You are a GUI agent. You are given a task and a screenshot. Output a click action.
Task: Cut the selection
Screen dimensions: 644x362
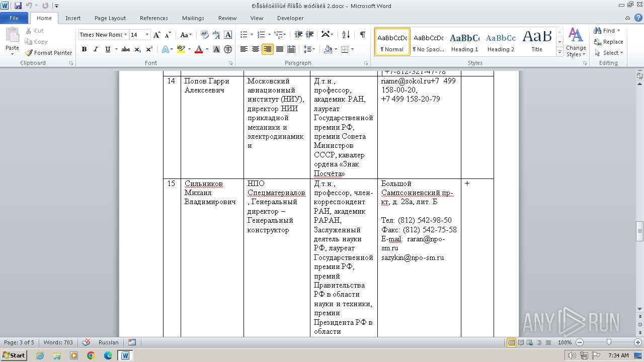[x=35, y=31]
